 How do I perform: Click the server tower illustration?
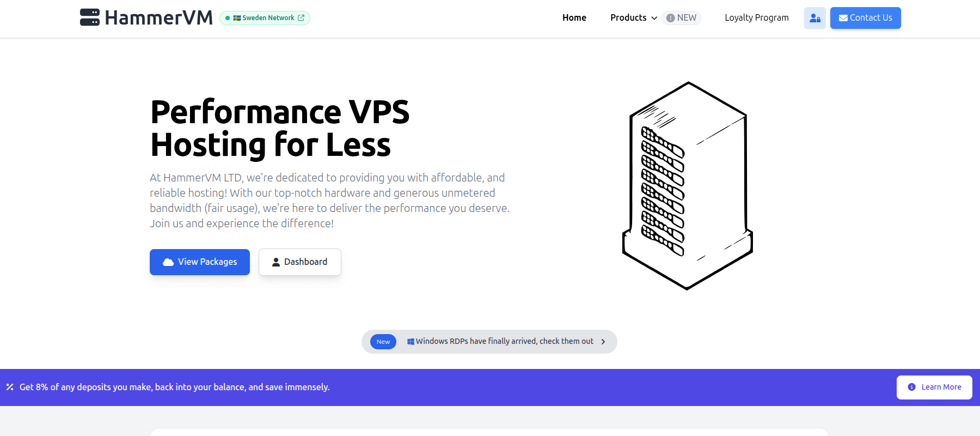click(x=688, y=186)
